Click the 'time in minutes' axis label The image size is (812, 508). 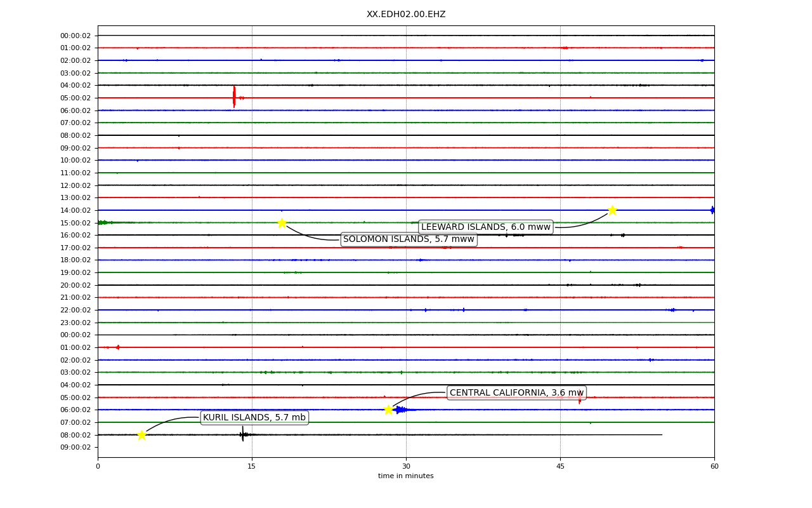406,476
